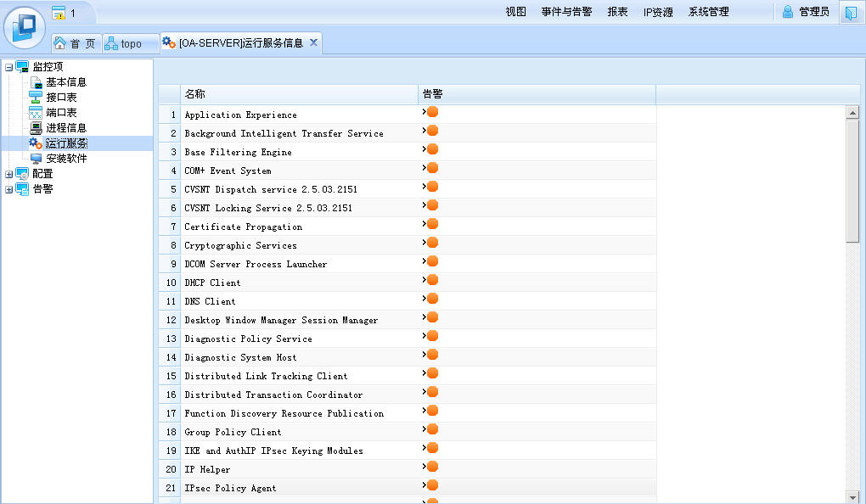Click orange alarm icon for COM+ Event System
866x504 pixels.
[x=433, y=168]
